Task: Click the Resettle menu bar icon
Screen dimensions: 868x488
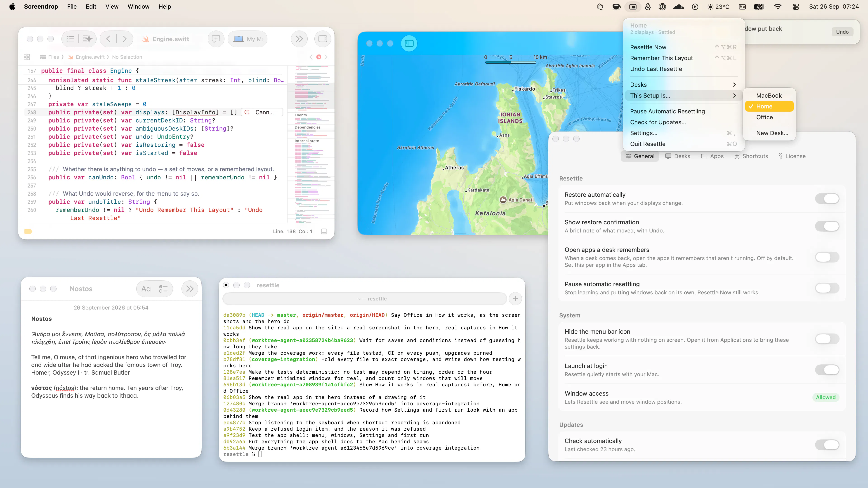Action: point(633,7)
